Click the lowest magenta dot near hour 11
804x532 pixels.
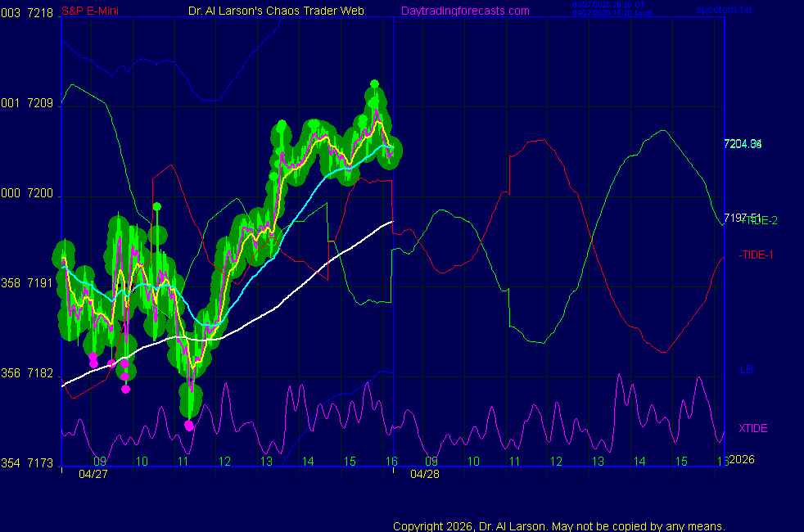click(189, 426)
